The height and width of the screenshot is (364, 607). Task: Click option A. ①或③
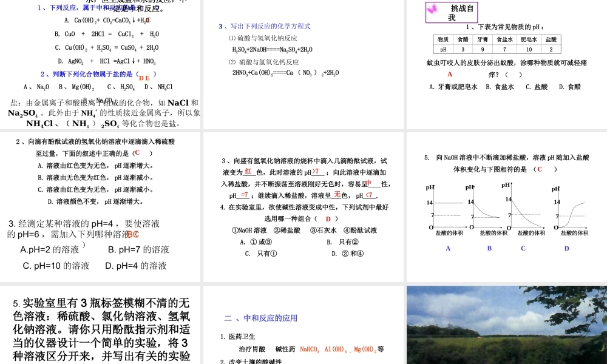(x=256, y=242)
